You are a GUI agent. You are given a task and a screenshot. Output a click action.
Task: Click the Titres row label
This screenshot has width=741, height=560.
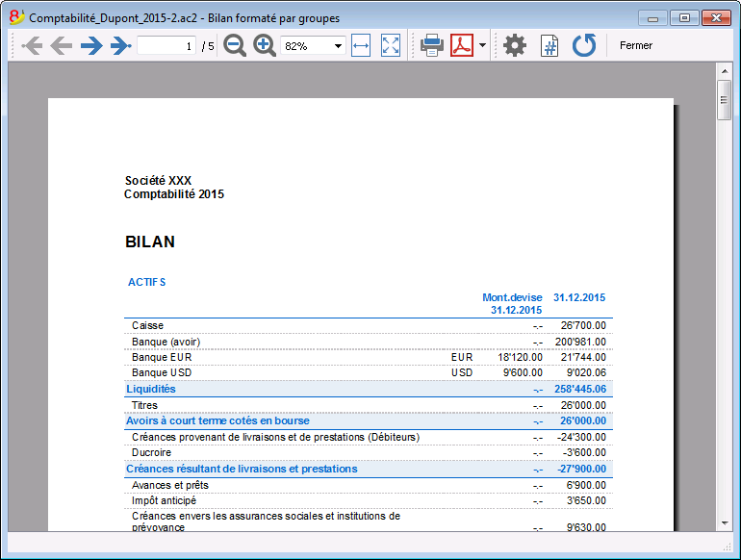(144, 405)
